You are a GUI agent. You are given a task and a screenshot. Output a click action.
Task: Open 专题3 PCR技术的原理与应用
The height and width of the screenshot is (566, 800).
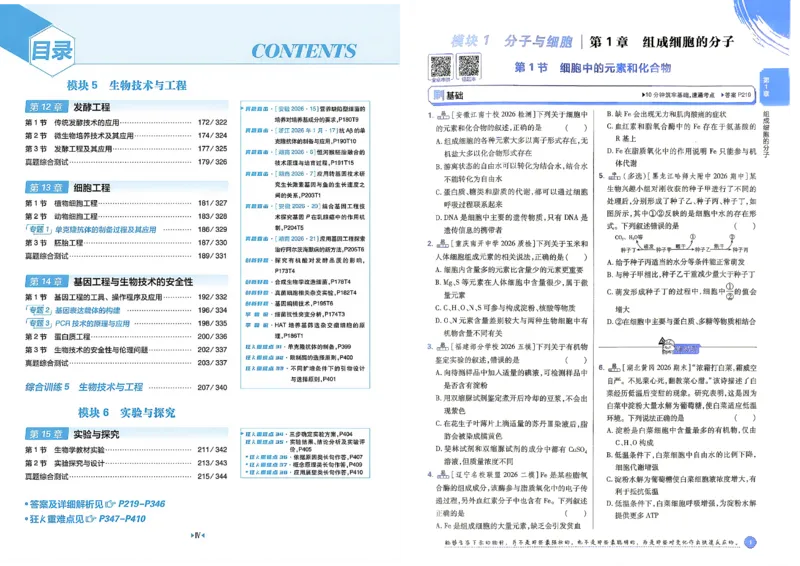pos(78,324)
